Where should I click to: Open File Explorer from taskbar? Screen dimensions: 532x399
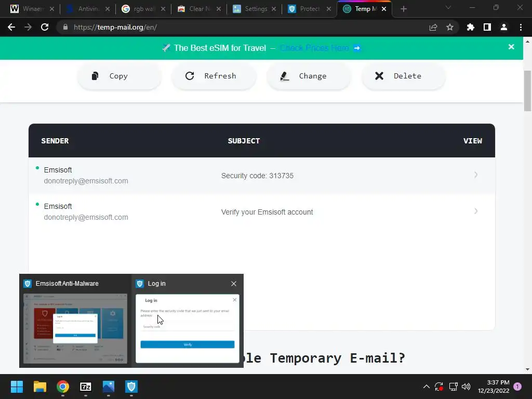tap(39, 387)
